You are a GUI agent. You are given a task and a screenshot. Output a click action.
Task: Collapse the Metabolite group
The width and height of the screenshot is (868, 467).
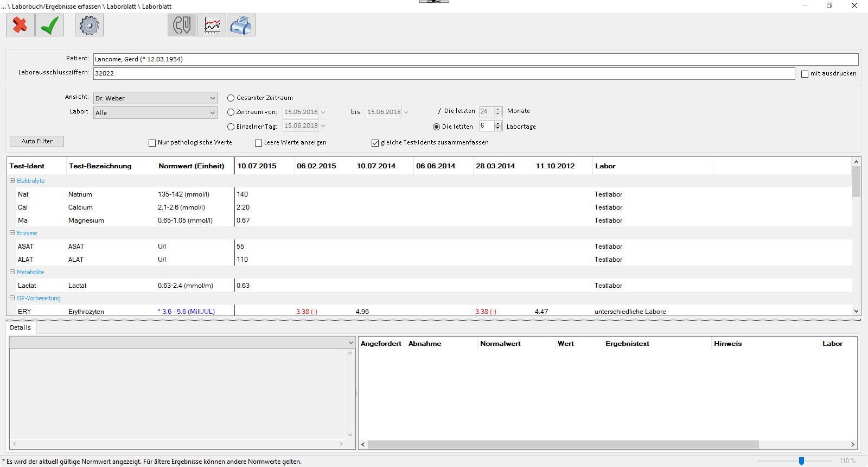(x=12, y=272)
